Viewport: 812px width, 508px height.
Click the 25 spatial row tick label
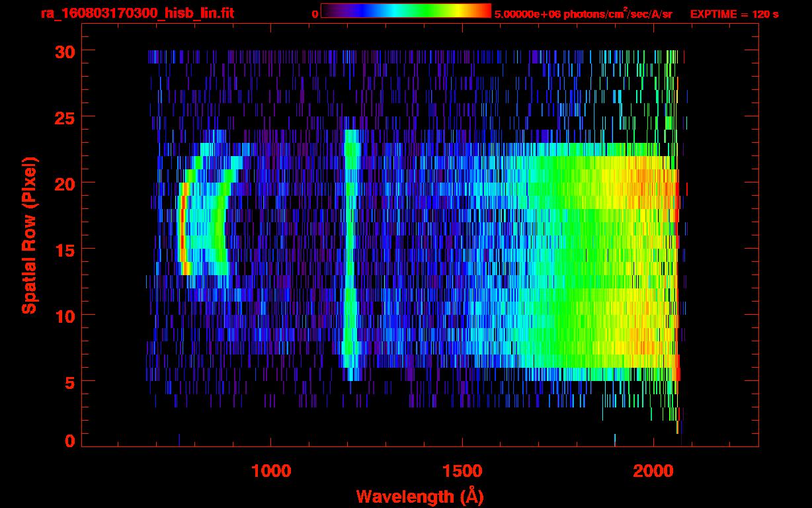coord(64,117)
